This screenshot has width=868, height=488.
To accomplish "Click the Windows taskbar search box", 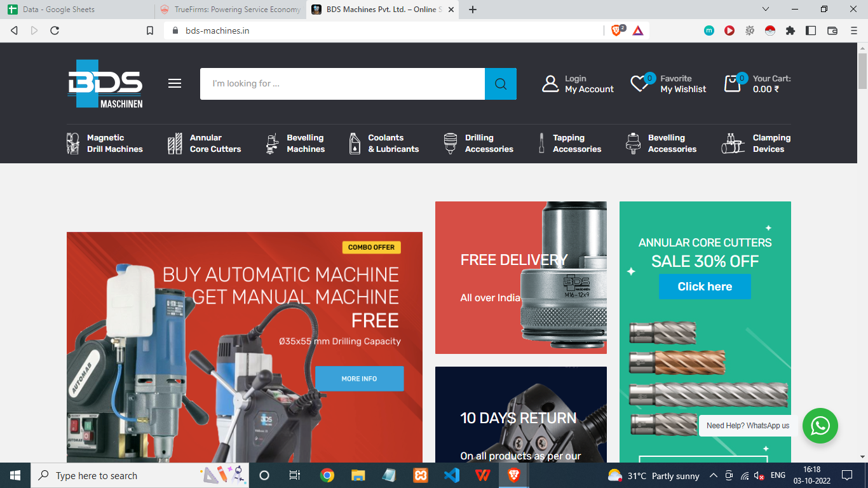I will click(140, 475).
